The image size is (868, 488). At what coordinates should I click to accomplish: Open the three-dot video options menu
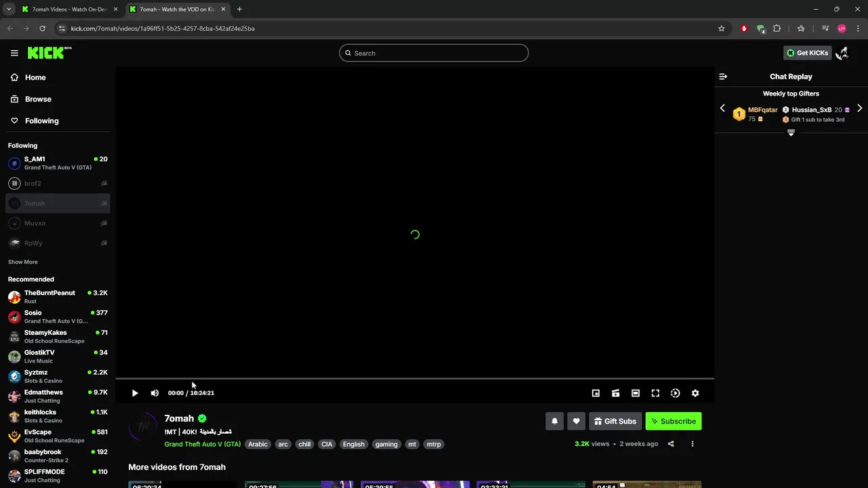pyautogui.click(x=692, y=444)
